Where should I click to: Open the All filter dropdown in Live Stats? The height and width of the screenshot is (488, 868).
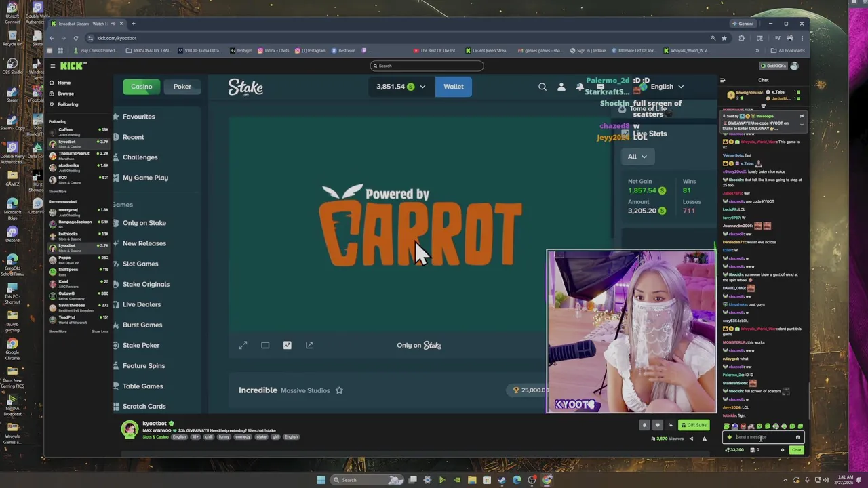click(637, 157)
